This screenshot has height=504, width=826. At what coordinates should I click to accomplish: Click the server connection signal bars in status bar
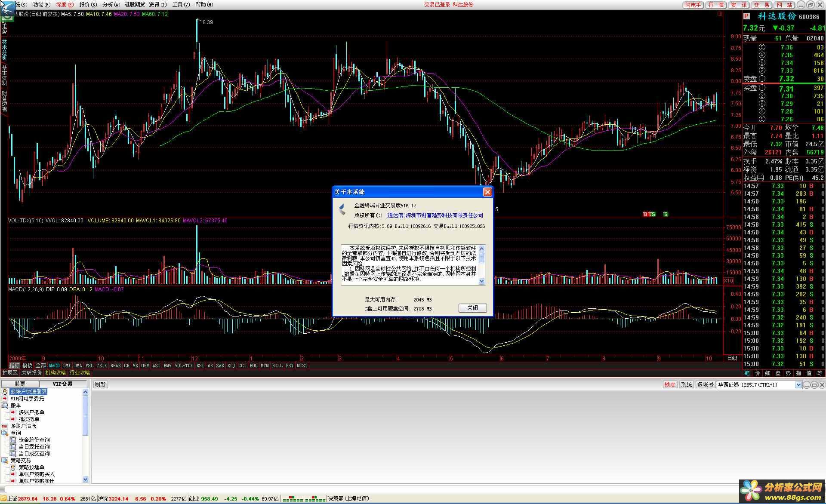coord(304,499)
